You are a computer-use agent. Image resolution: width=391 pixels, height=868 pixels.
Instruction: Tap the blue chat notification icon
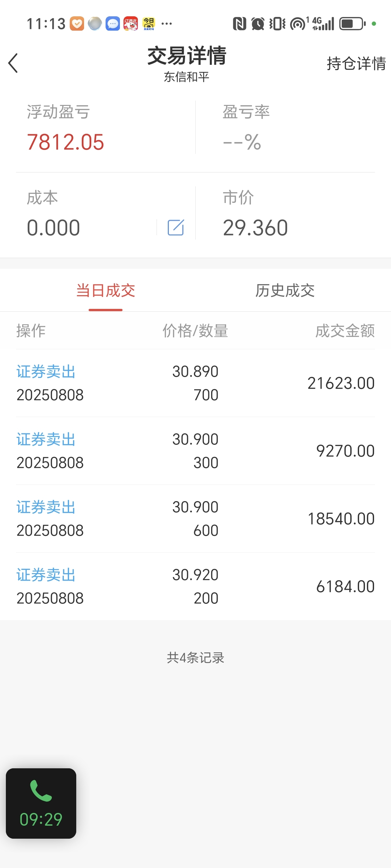(x=113, y=23)
